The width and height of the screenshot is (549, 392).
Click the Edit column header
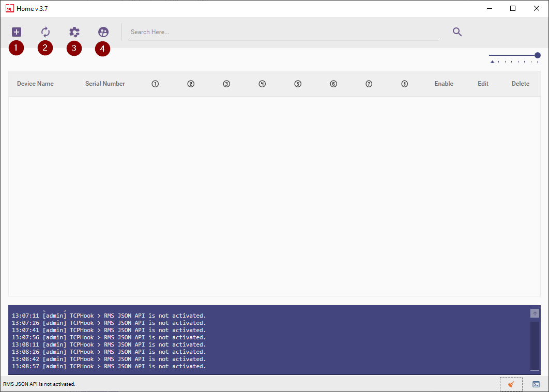tap(483, 84)
